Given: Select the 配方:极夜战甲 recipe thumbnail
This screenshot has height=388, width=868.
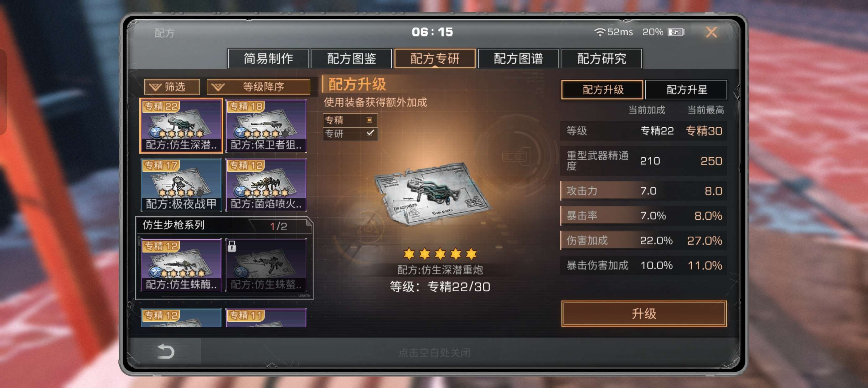Looking at the screenshot, I should [181, 185].
